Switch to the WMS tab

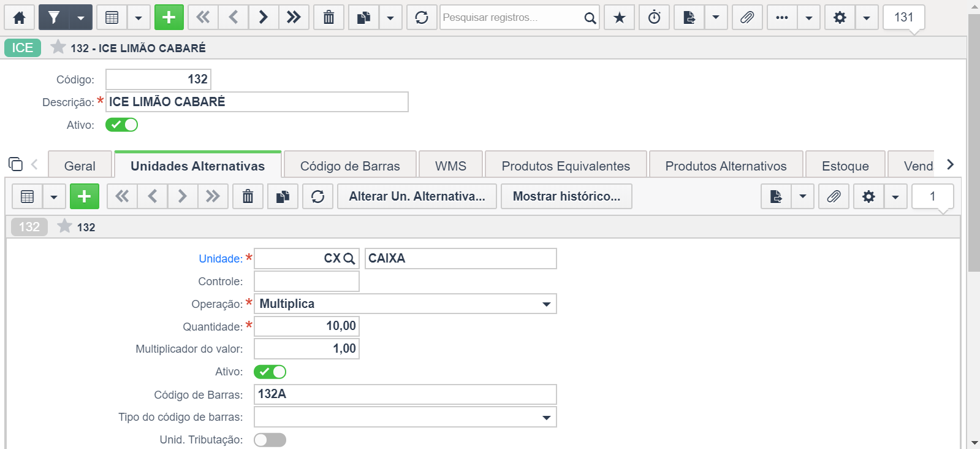click(x=450, y=166)
